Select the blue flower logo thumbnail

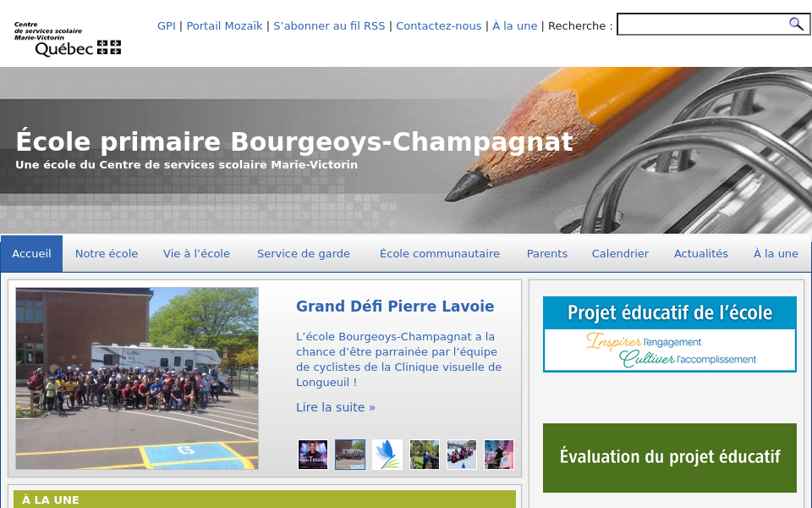point(387,455)
